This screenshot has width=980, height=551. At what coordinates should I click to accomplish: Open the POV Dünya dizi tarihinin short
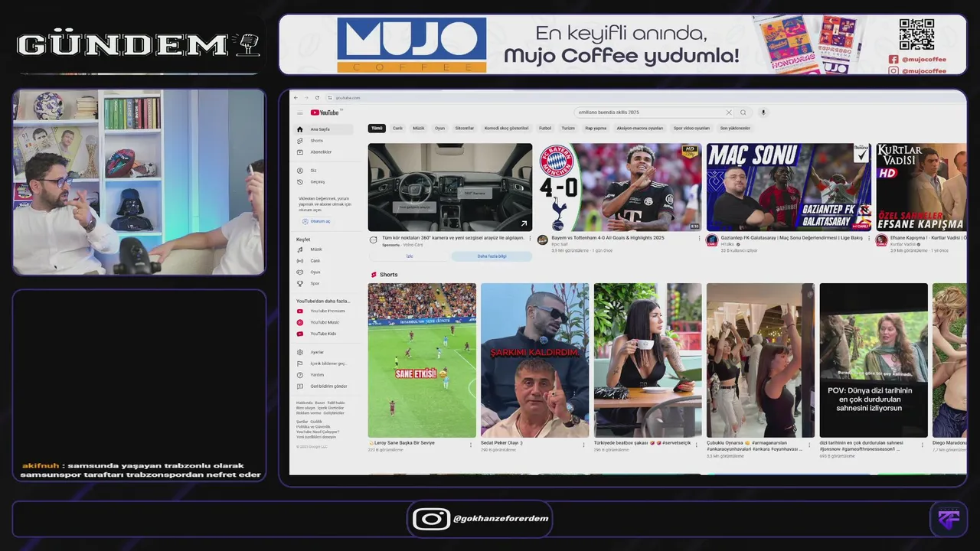pyautogui.click(x=874, y=360)
